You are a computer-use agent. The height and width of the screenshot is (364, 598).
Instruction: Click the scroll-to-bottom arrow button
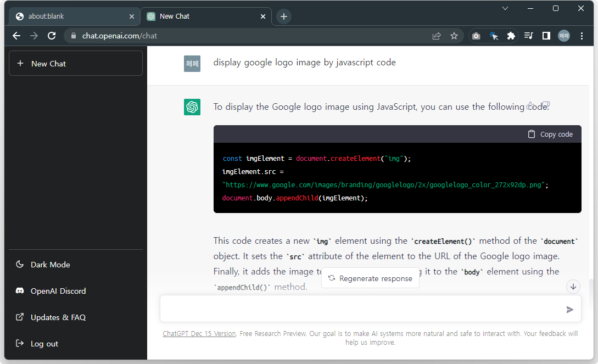tap(573, 287)
